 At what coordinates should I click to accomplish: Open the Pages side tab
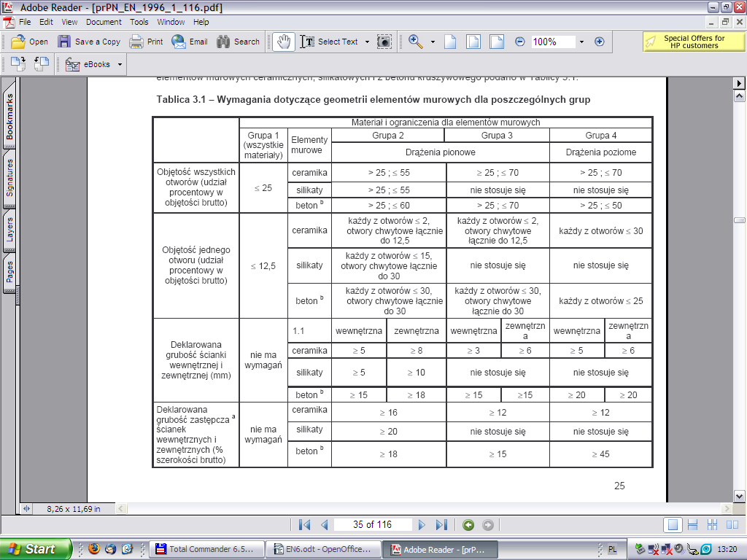9,273
